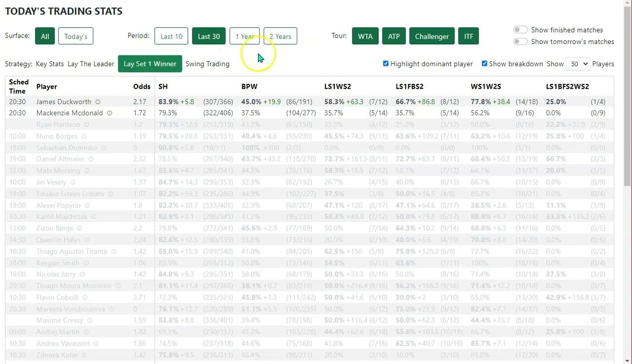
Task: Open info icon beside Jiri Vesely
Action: point(73,182)
